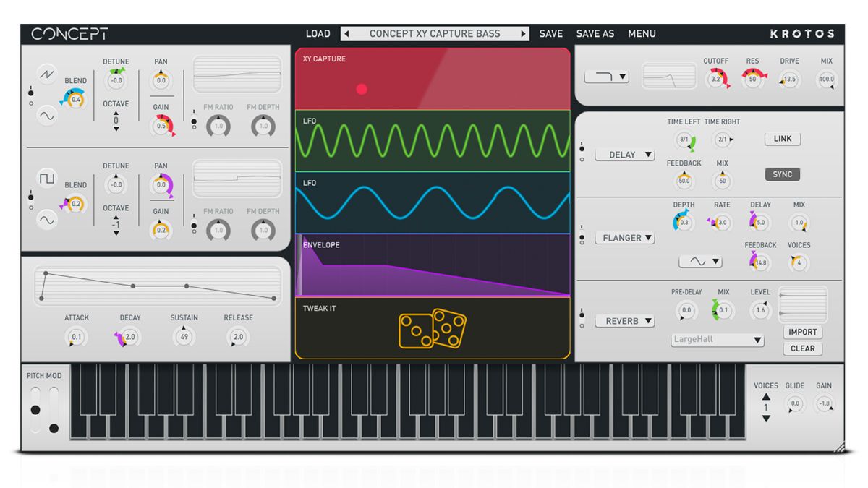Select the sine waveform icon in oscillator 2
The height and width of the screenshot is (488, 868).
click(47, 219)
